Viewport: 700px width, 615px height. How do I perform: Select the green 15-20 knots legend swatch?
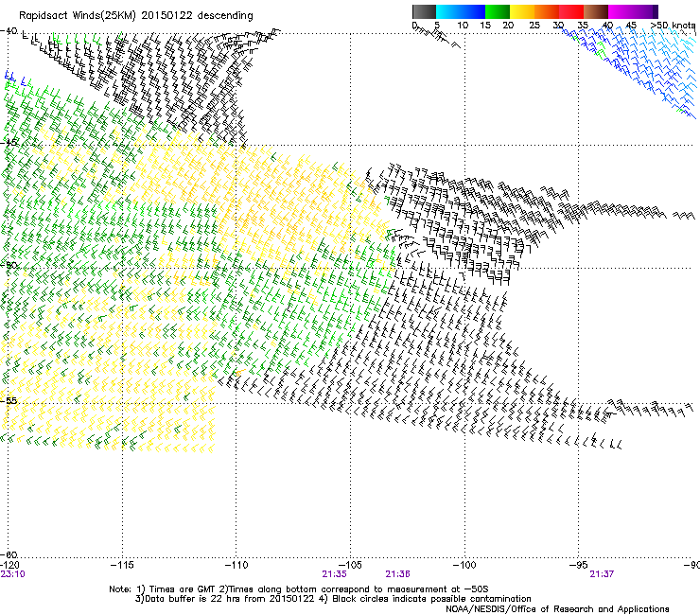(x=498, y=11)
